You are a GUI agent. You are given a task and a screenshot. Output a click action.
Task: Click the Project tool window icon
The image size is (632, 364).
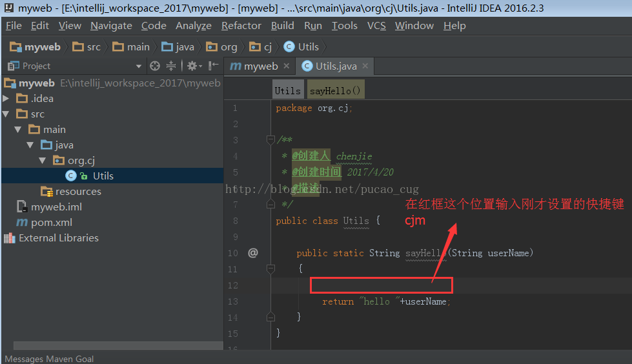[x=14, y=66]
